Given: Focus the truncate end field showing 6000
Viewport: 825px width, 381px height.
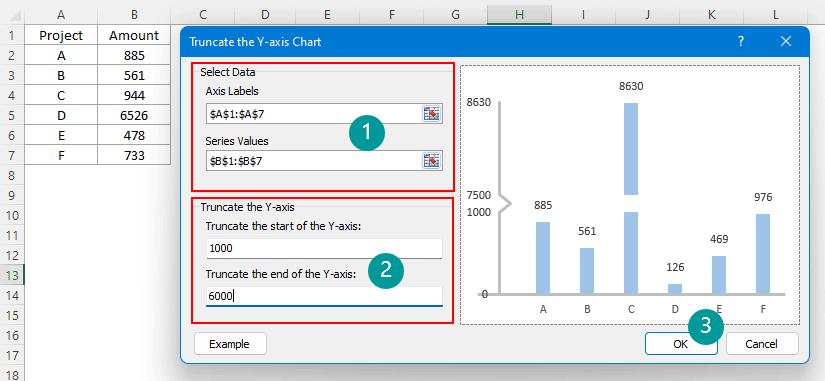Looking at the screenshot, I should pyautogui.click(x=324, y=296).
